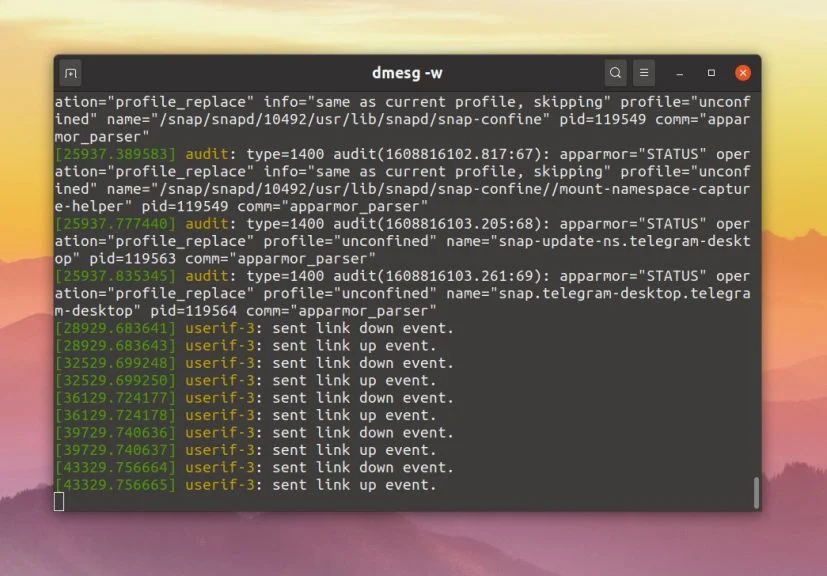Click the maximize window icon
This screenshot has height=576, width=827.
(x=711, y=74)
